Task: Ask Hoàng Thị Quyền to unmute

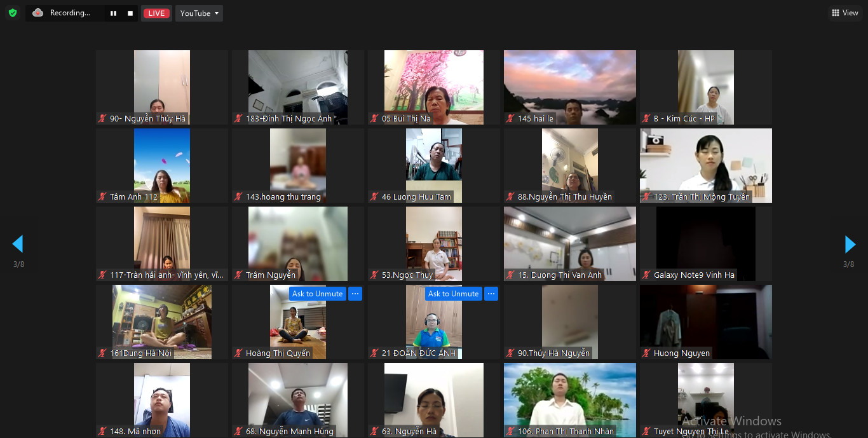Action: (317, 294)
